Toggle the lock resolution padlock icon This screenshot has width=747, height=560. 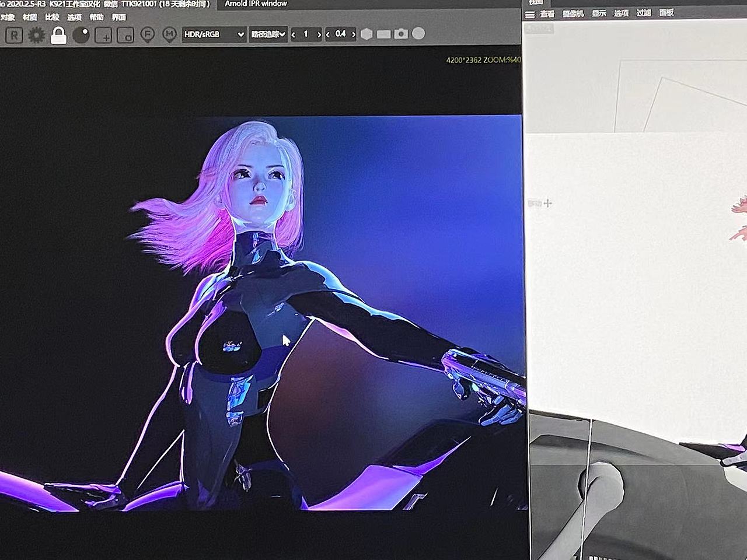point(58,35)
